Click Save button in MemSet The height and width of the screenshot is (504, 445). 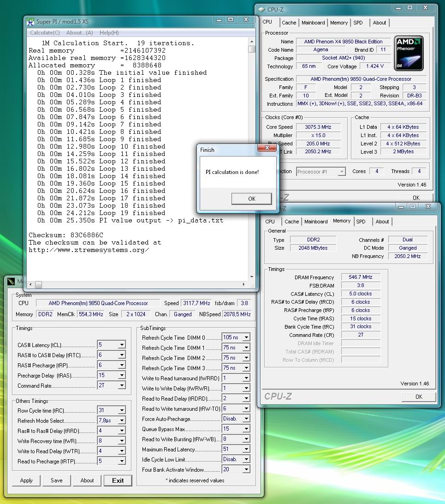pyautogui.click(x=57, y=480)
